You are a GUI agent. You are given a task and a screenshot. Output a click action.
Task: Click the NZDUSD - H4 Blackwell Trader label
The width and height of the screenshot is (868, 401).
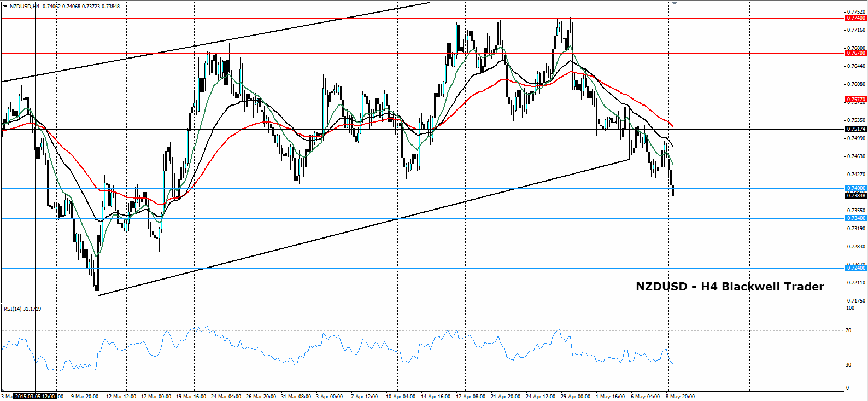730,287
